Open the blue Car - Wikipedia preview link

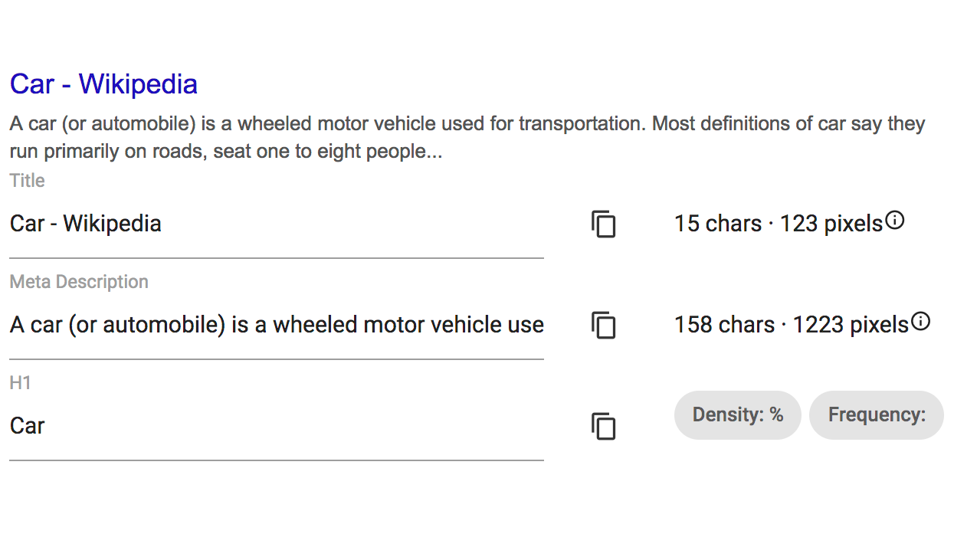(x=103, y=84)
